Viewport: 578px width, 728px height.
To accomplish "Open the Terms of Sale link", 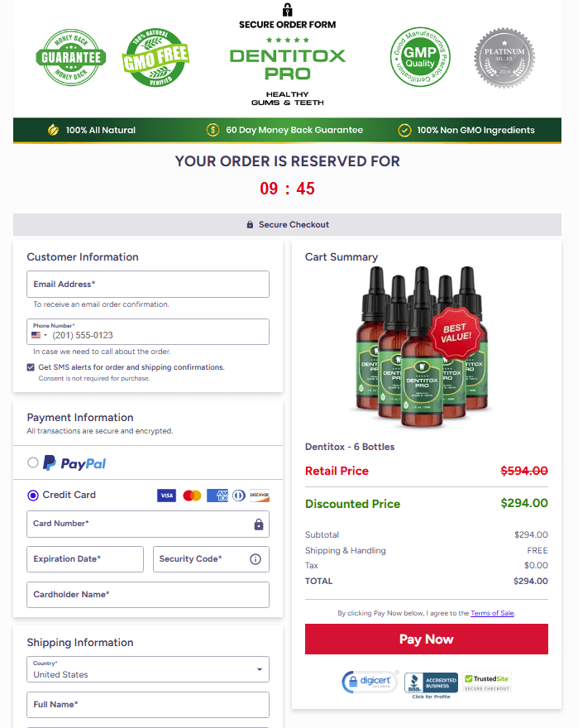I will pyautogui.click(x=492, y=613).
